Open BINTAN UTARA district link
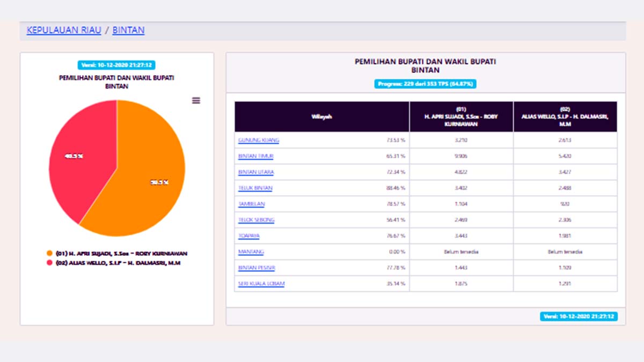This screenshot has width=644, height=362. pos(256,172)
